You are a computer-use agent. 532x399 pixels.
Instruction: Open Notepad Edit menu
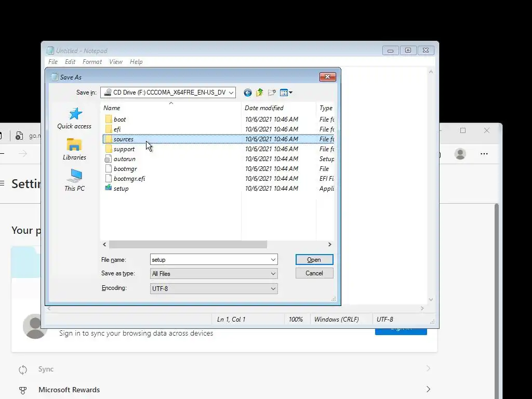pos(70,62)
